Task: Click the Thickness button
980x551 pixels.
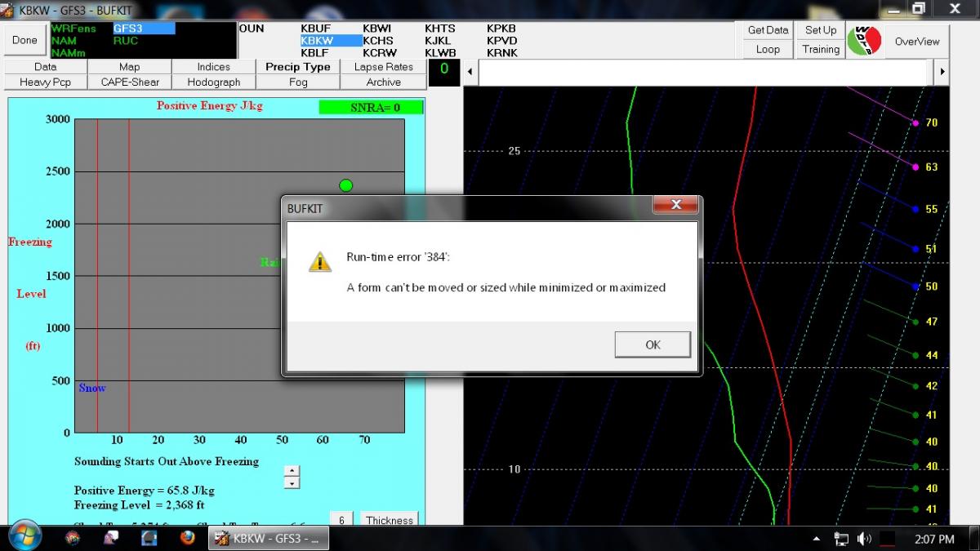Action: point(390,519)
